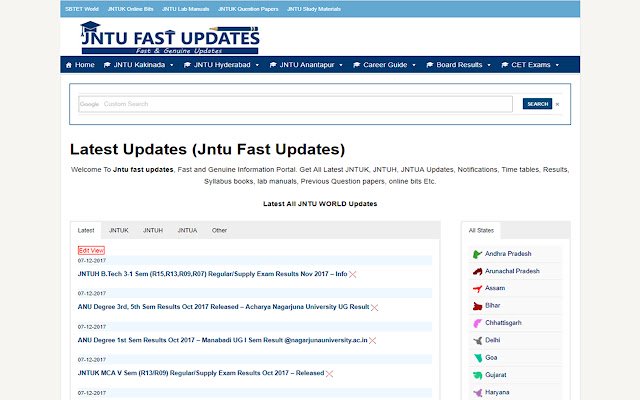Open the Andhra Pradesh state link

click(508, 254)
